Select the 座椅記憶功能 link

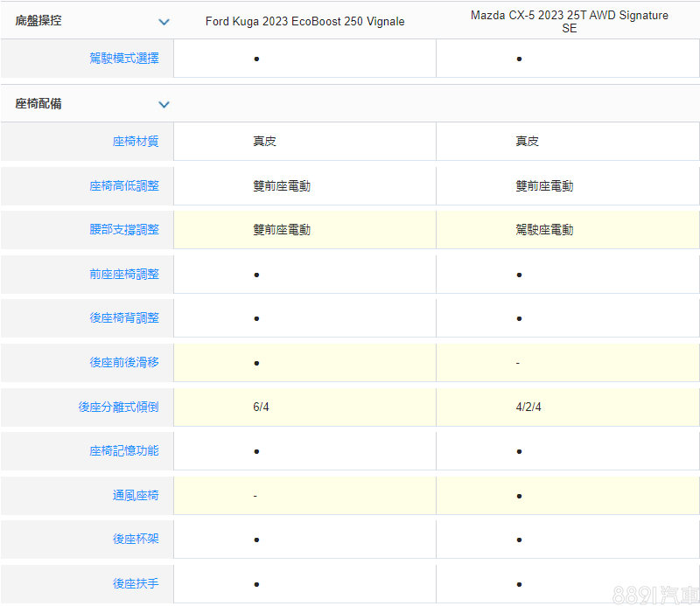pyautogui.click(x=124, y=451)
